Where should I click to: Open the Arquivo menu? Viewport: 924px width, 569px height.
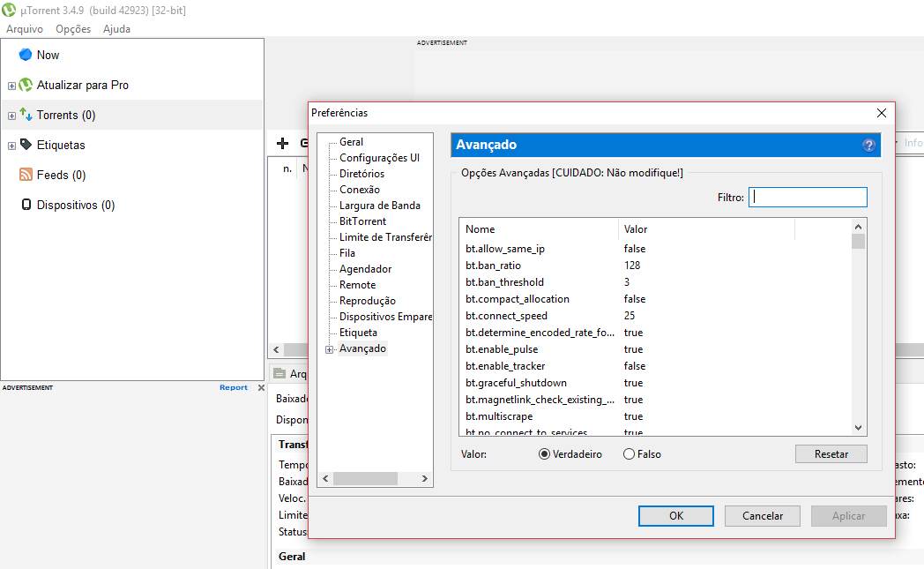tap(25, 29)
